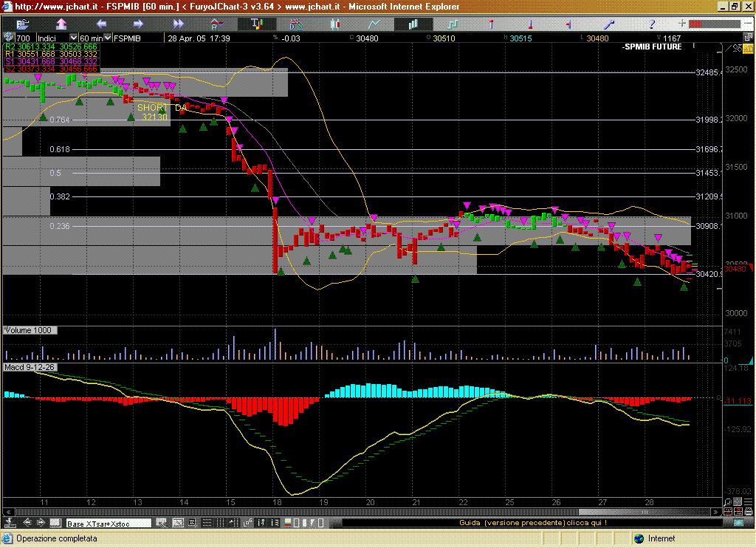Screen dimensions: 756x548
Task: Open the Base XTsar+Xstoc template selector
Action: (109, 523)
